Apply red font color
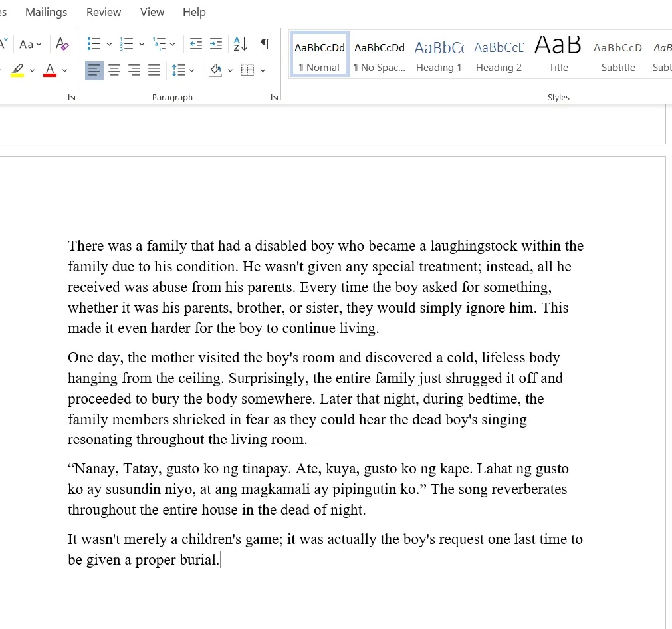 (x=50, y=70)
